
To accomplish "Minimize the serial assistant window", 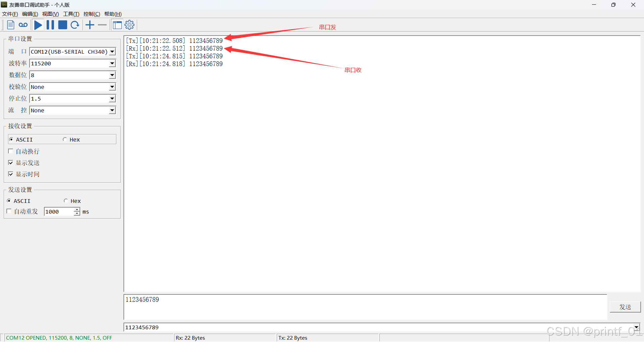I will coord(594,5).
